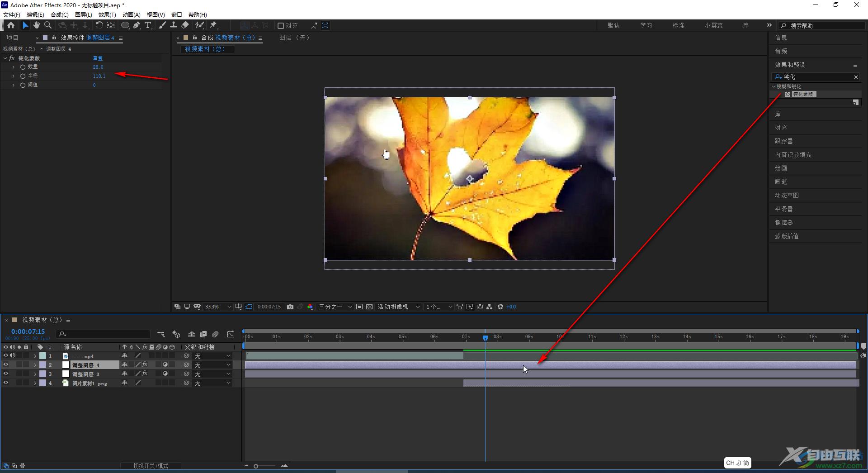Hide the mp4 layer with its eye
Viewport: 868px width, 473px height.
point(6,356)
